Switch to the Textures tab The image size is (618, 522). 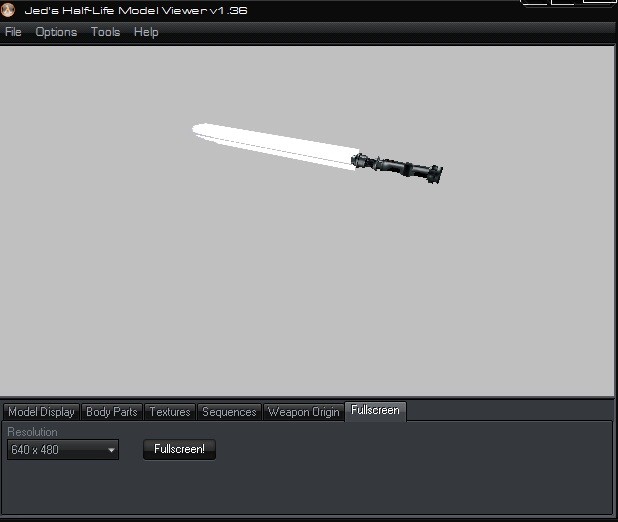[170, 412]
